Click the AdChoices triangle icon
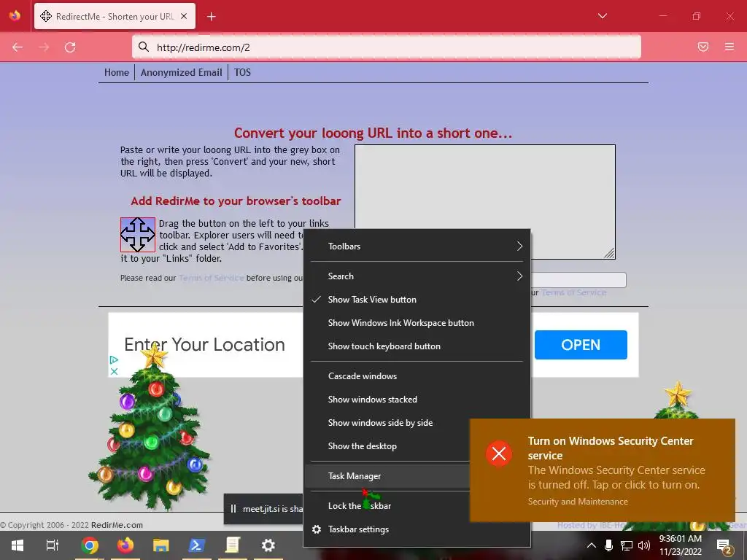The width and height of the screenshot is (747, 560). [114, 359]
